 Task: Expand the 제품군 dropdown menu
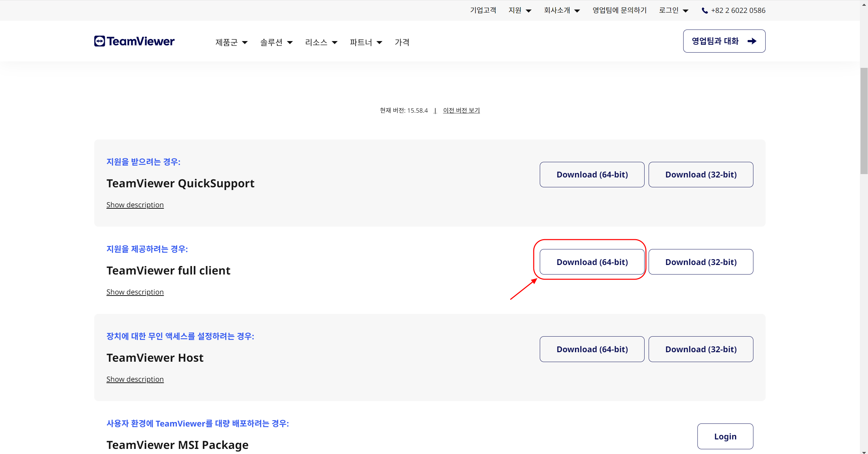[232, 42]
